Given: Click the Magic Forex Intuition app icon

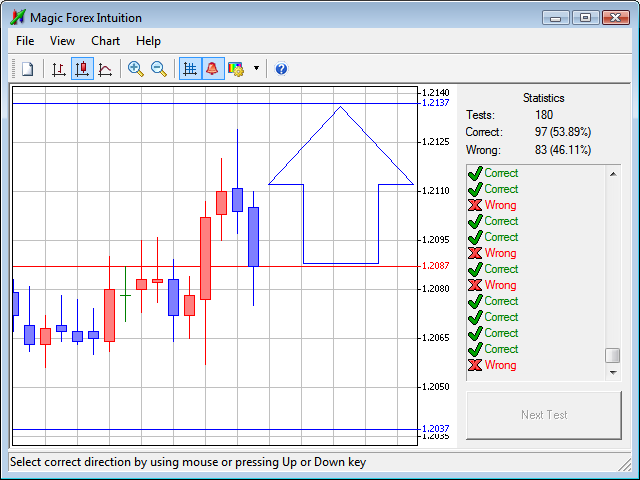Looking at the screenshot, I should (x=18, y=17).
